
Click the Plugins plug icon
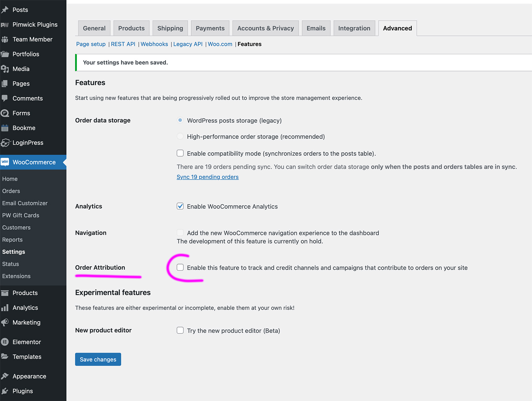(x=5, y=391)
